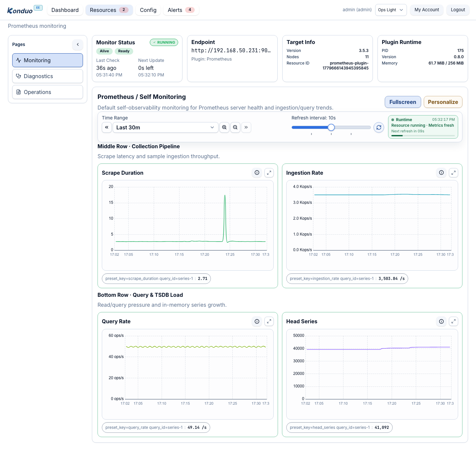The image size is (476, 451).
Task: Click the Konduo logo
Action: (x=20, y=10)
